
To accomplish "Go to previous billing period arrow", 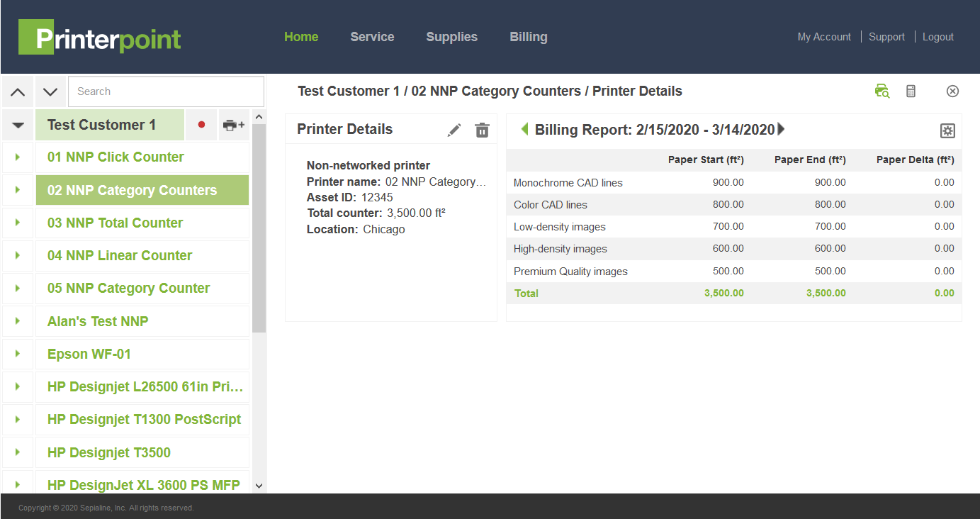I will coord(524,129).
